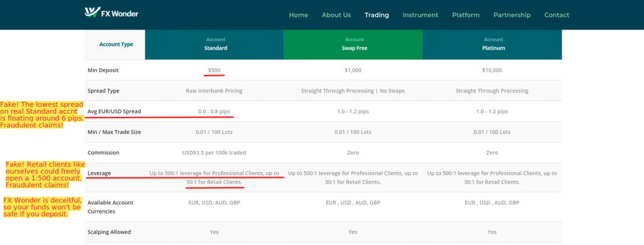Viewport: 644px width, 245px height.
Task: Click Platinum's 0.01 / 100 Lots value
Action: 492,132
